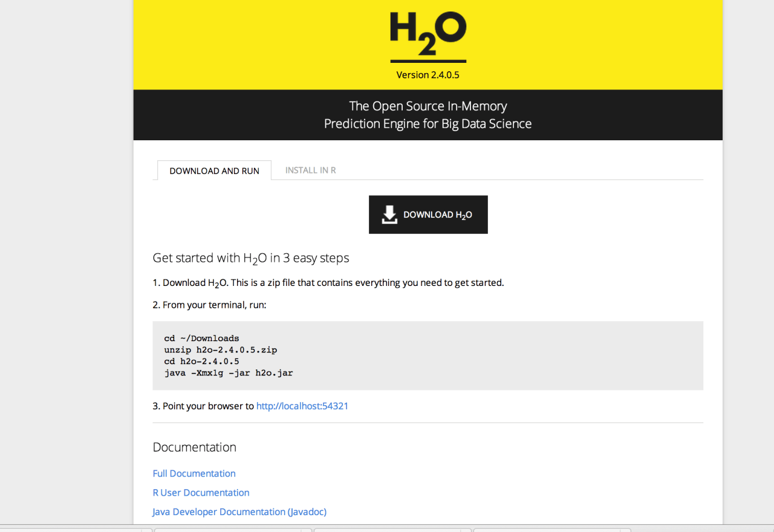Click the 'cd h2o-2.4.0.5' command line
The height and width of the screenshot is (532, 774).
pos(201,362)
